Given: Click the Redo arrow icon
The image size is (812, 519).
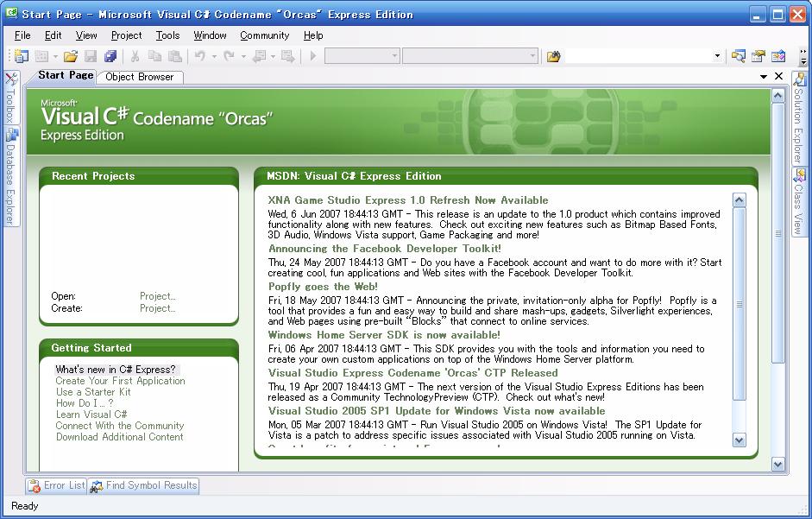Looking at the screenshot, I should click(230, 56).
